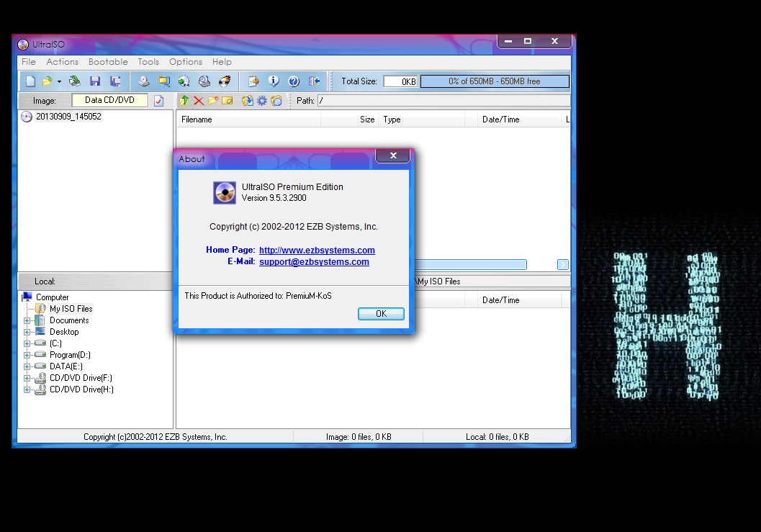Click the Type column header
Screen dimensions: 761x532
[x=422, y=120]
